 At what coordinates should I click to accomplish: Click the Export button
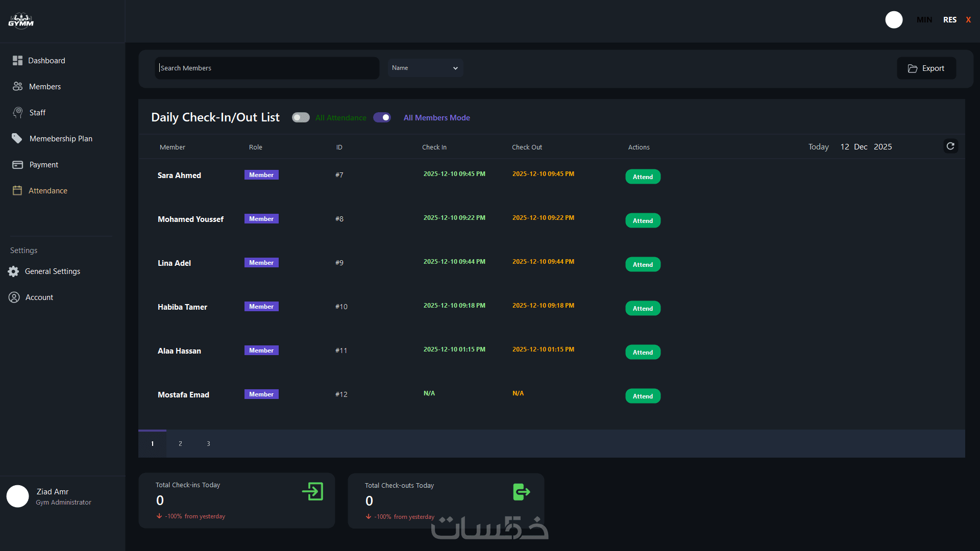pos(926,68)
